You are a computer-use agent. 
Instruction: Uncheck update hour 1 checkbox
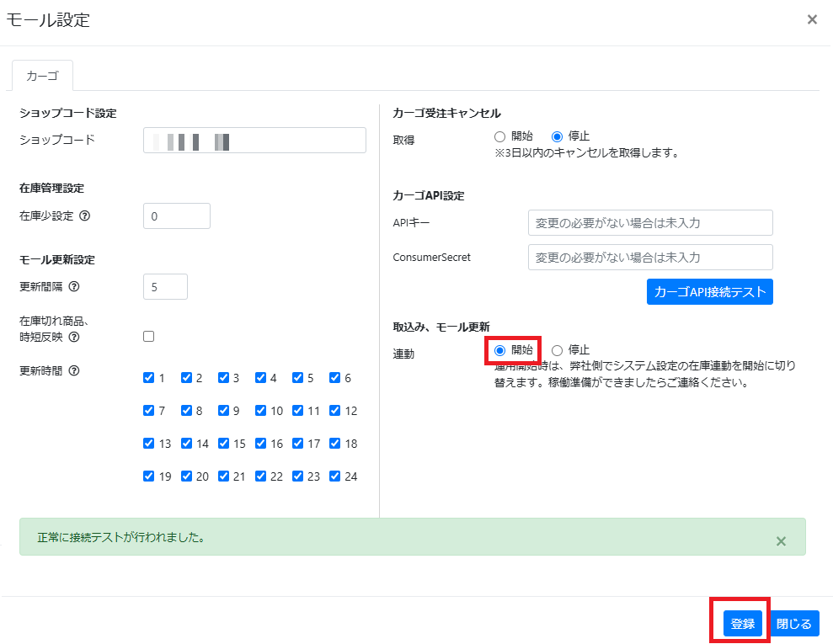(x=149, y=377)
